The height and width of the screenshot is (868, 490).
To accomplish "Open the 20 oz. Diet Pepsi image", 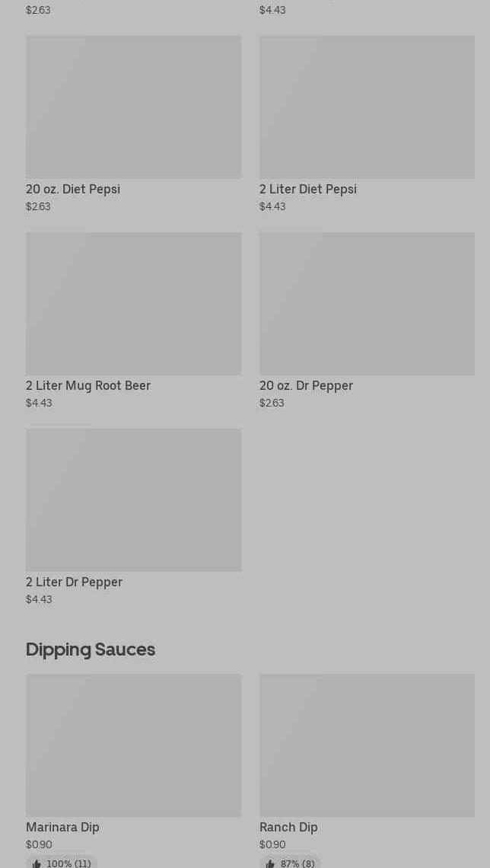I will [x=133, y=107].
